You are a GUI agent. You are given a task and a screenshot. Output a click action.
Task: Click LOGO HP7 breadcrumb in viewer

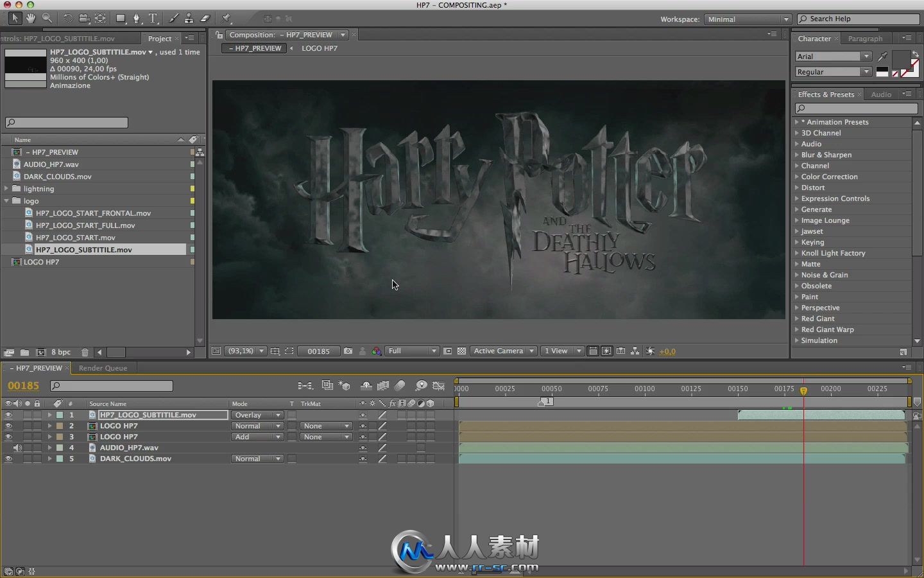click(x=320, y=48)
